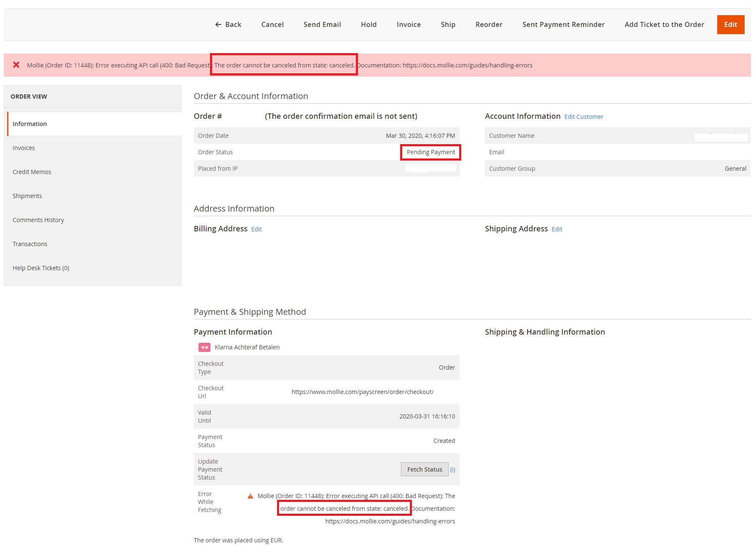Open Transactions from the Order View panel
This screenshot has width=756, height=555.
[x=30, y=244]
